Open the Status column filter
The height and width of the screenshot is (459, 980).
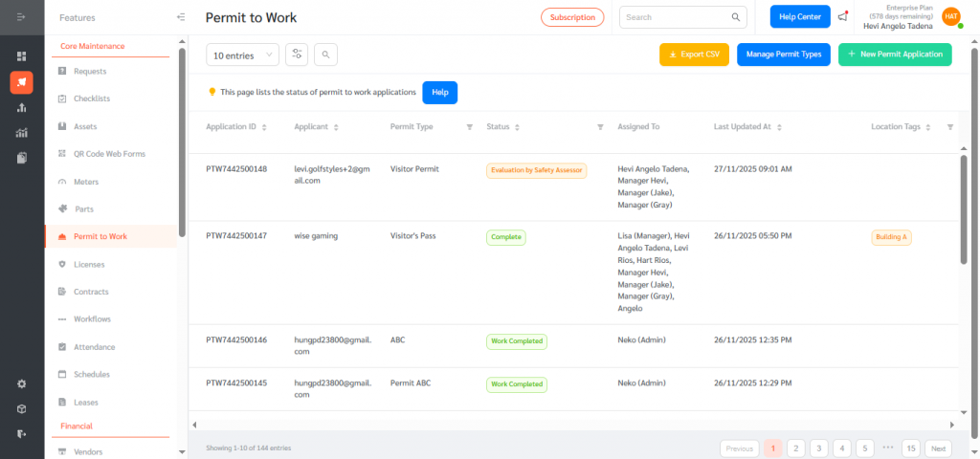(x=600, y=127)
